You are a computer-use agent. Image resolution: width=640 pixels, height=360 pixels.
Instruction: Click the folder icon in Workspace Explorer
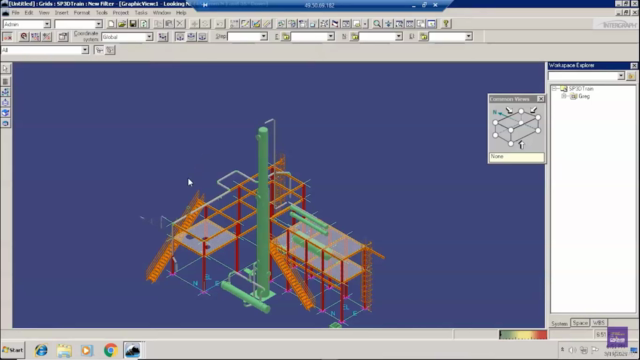631,76
